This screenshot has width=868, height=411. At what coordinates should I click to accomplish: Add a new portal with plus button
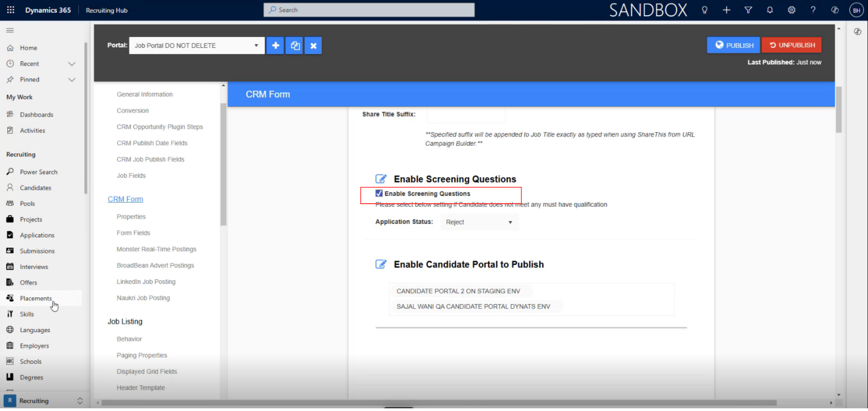[x=275, y=46]
